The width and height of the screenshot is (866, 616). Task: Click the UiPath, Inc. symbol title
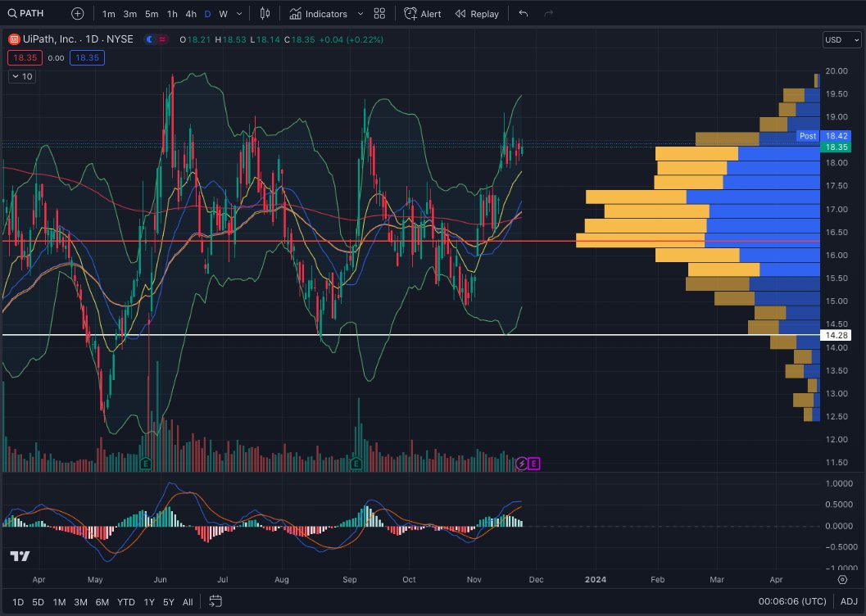(x=78, y=39)
